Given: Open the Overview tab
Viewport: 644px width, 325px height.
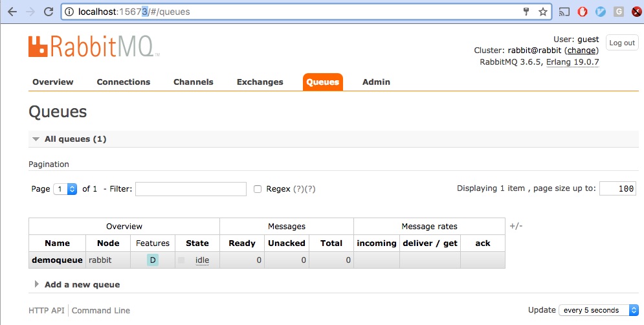Looking at the screenshot, I should coord(52,82).
